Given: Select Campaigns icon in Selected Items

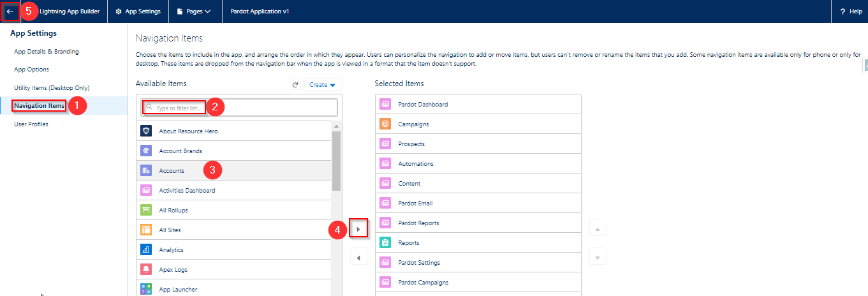Looking at the screenshot, I should pos(385,124).
